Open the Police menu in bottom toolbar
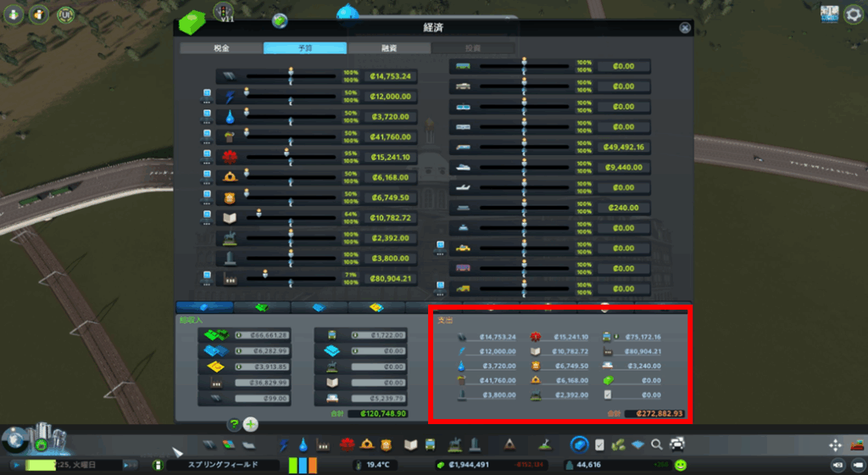The height and width of the screenshot is (475, 868). point(386,444)
